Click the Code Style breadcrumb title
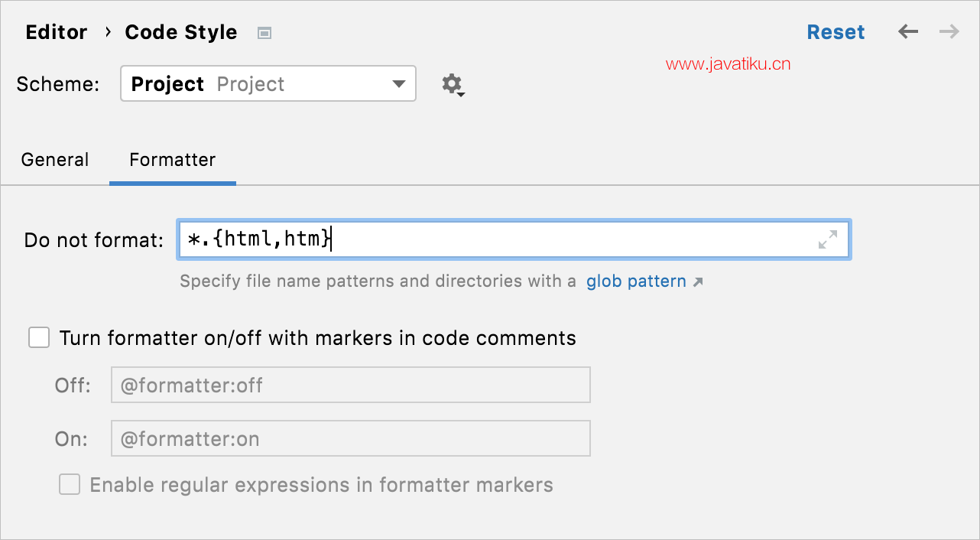Viewport: 980px width, 540px height. click(181, 32)
